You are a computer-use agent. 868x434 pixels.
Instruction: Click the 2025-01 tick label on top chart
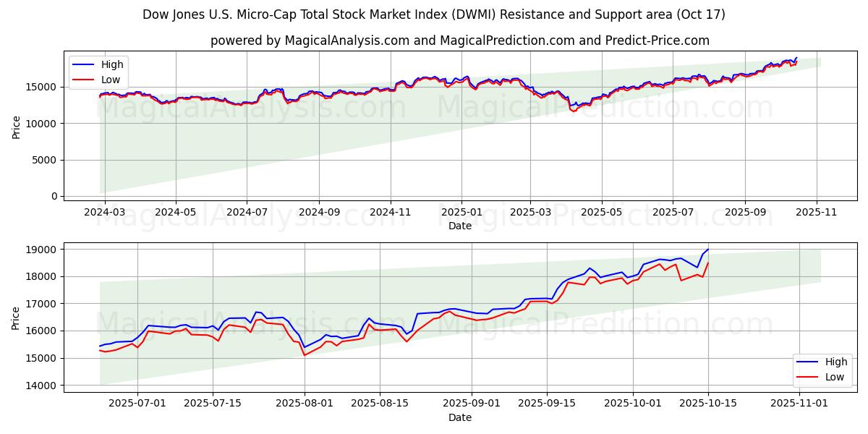461,212
